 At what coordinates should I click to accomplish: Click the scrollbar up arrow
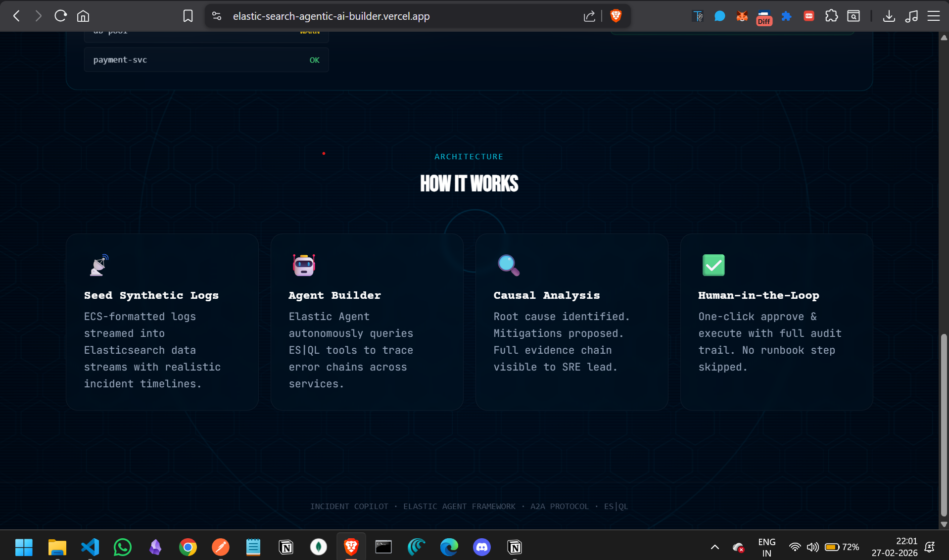click(x=944, y=37)
